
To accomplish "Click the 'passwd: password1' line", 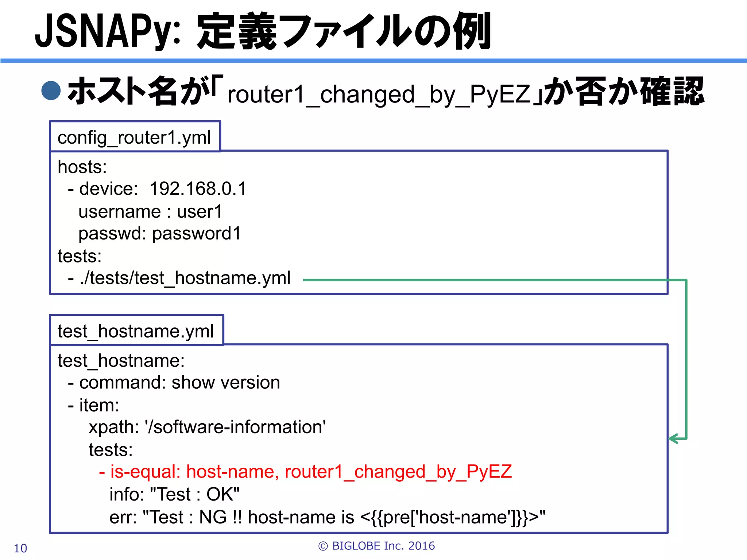I will click(x=160, y=234).
